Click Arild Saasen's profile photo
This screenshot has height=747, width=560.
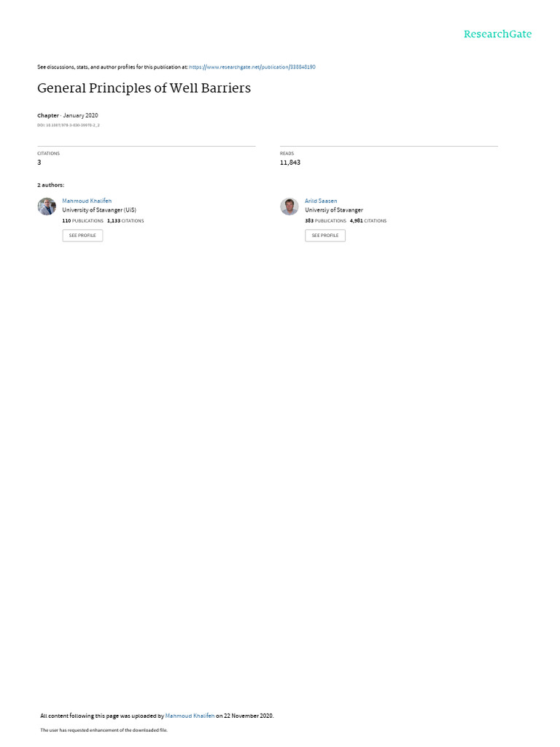click(x=289, y=206)
